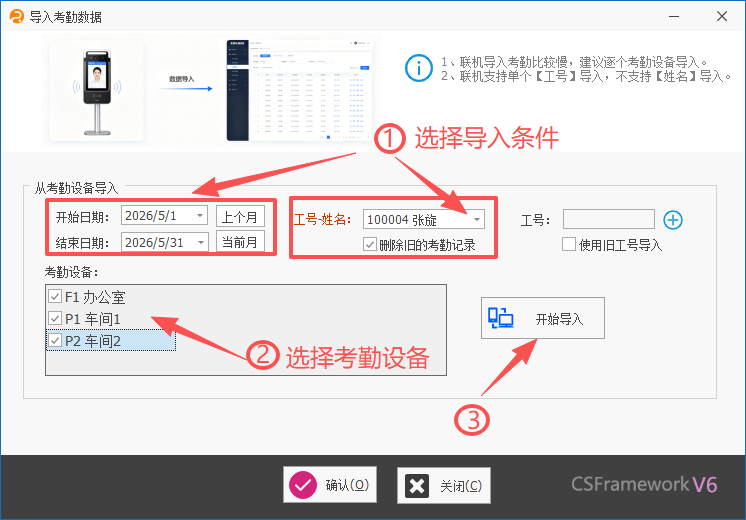The image size is (746, 520).
Task: Click the attendance software preview image
Action: click(x=300, y=90)
